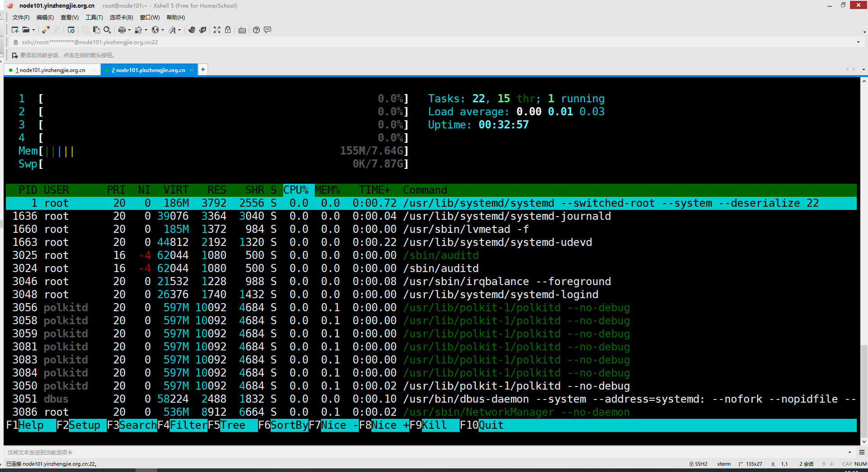
Task: Click F6 SortBy in htop footer
Action: click(x=283, y=425)
